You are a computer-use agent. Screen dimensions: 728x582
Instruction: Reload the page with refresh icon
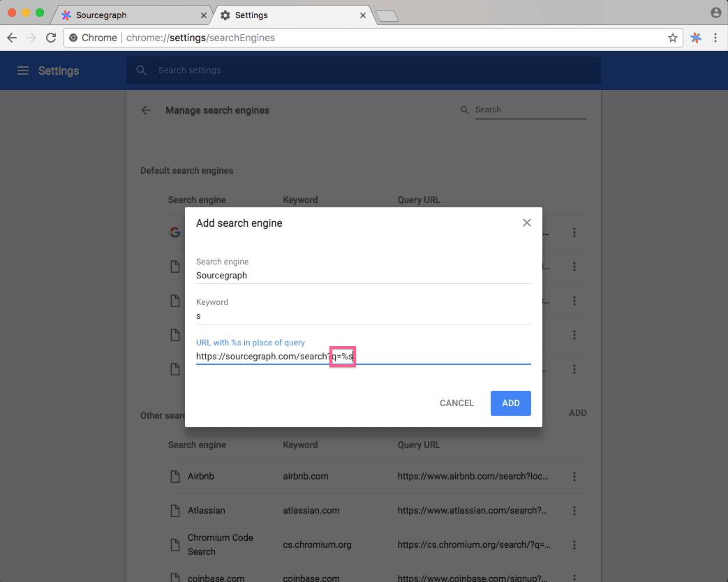pos(51,38)
